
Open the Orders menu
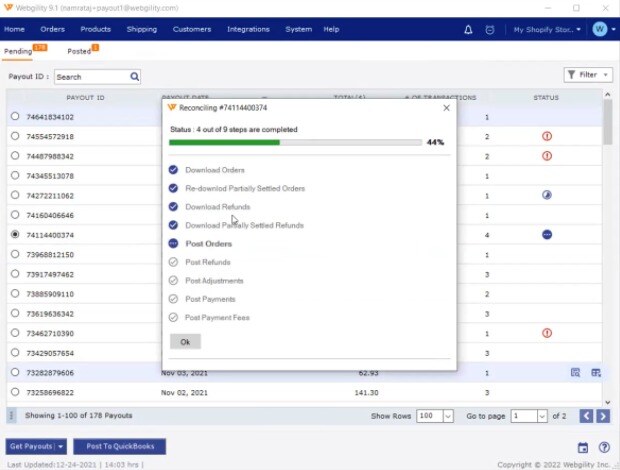[x=52, y=29]
